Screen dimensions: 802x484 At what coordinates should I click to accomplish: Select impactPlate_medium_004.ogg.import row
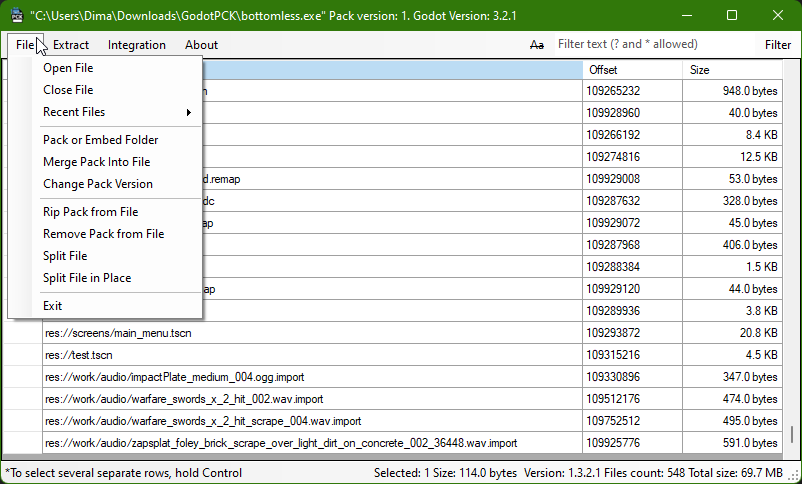pyautogui.click(x=312, y=377)
